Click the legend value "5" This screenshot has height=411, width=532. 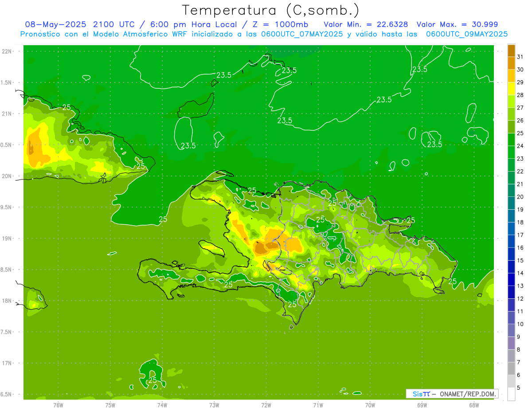coord(519,388)
